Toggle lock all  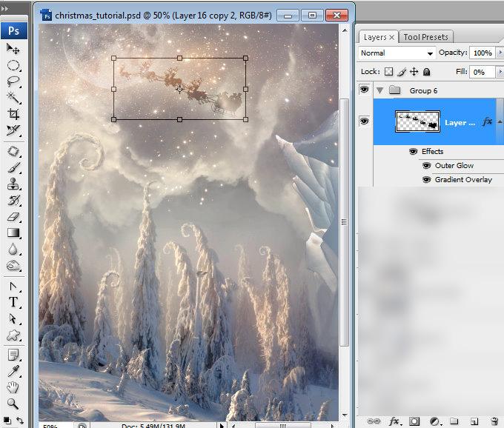pos(426,72)
